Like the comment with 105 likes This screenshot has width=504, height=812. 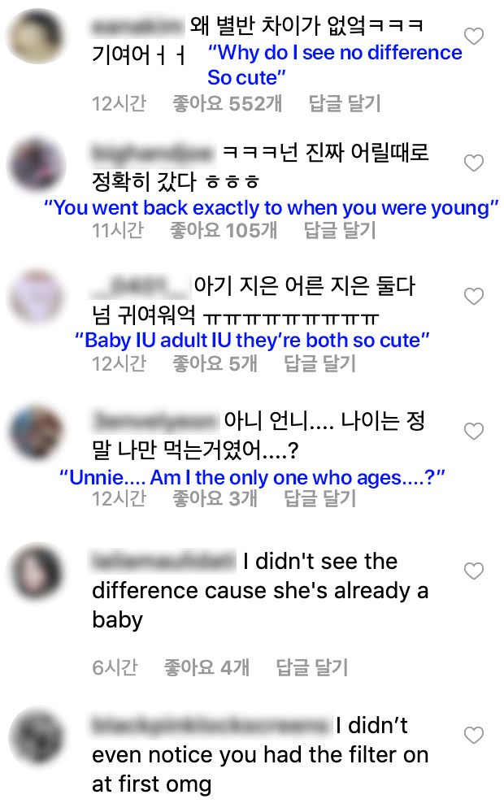pyautogui.click(x=473, y=163)
